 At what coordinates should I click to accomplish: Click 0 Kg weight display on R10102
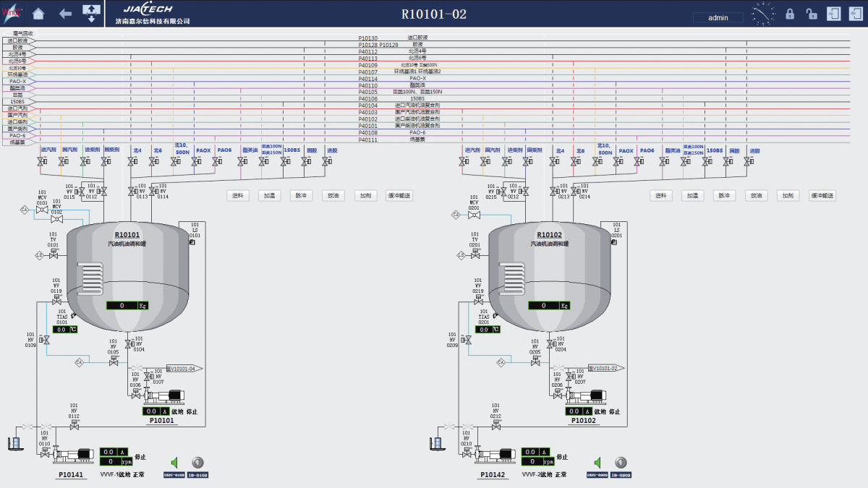(549, 306)
